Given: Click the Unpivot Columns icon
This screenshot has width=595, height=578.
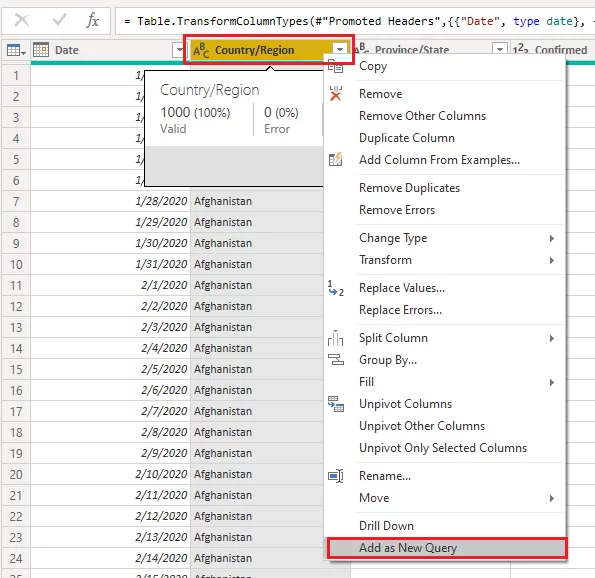Looking at the screenshot, I should click(336, 404).
